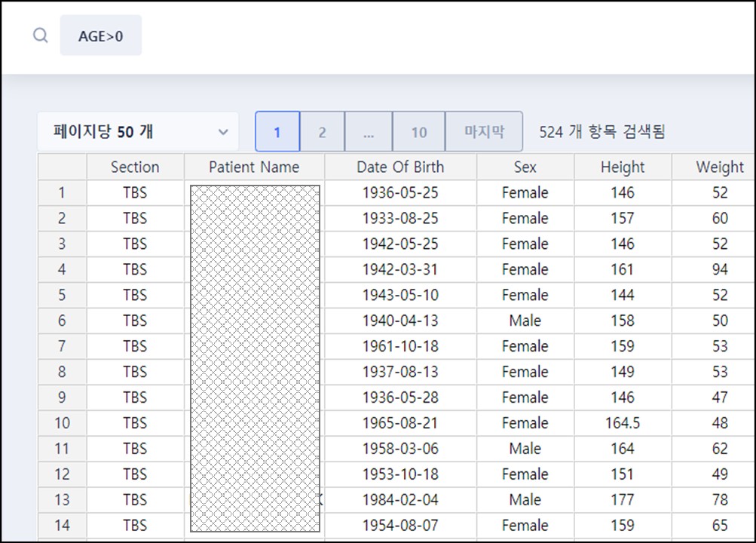This screenshot has height=543, width=756.
Task: Select row number 10
Action: (63, 423)
